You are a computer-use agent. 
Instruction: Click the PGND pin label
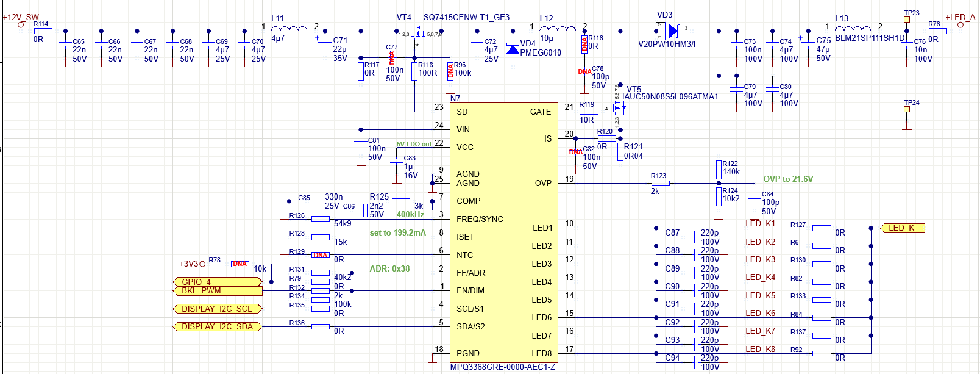(x=468, y=353)
